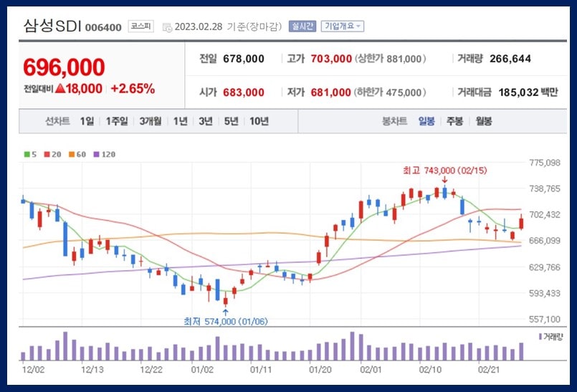This screenshot has height=392, width=577.
Task: Click the 12/13 date axis label
Action: pyautogui.click(x=92, y=370)
